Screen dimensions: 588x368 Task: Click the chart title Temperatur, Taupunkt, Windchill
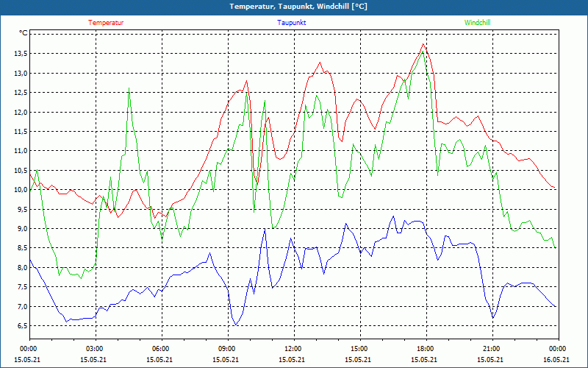pos(298,7)
